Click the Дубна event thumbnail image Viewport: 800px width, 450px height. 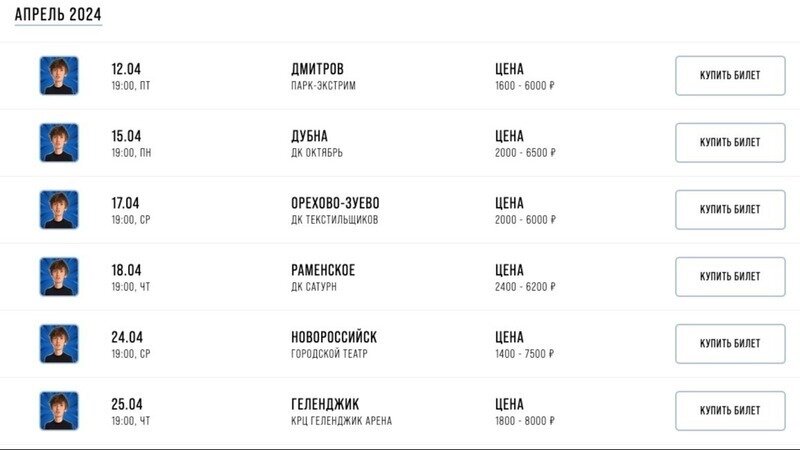coord(59,143)
